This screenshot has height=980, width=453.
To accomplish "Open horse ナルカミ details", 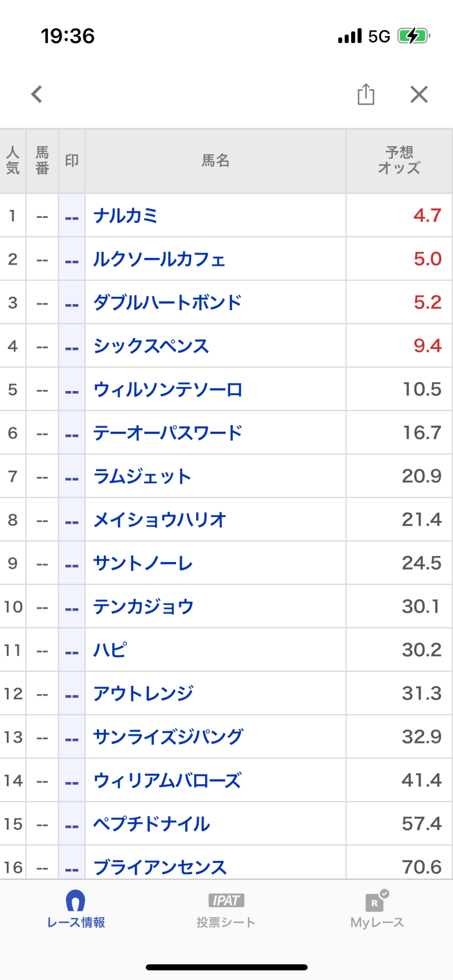I will [126, 216].
